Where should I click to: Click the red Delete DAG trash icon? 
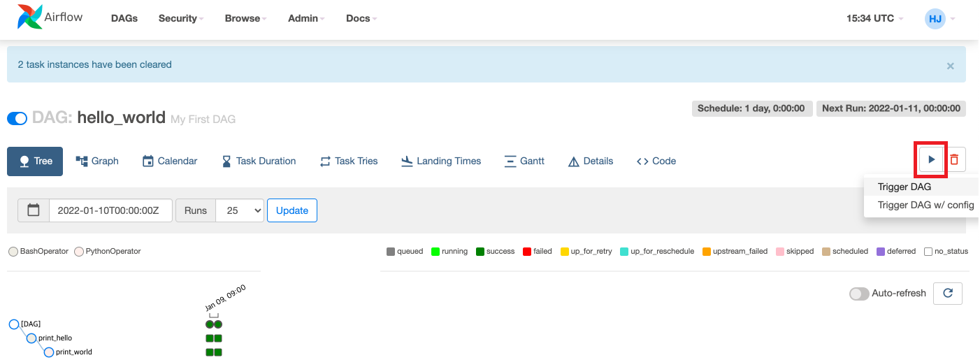click(x=954, y=160)
